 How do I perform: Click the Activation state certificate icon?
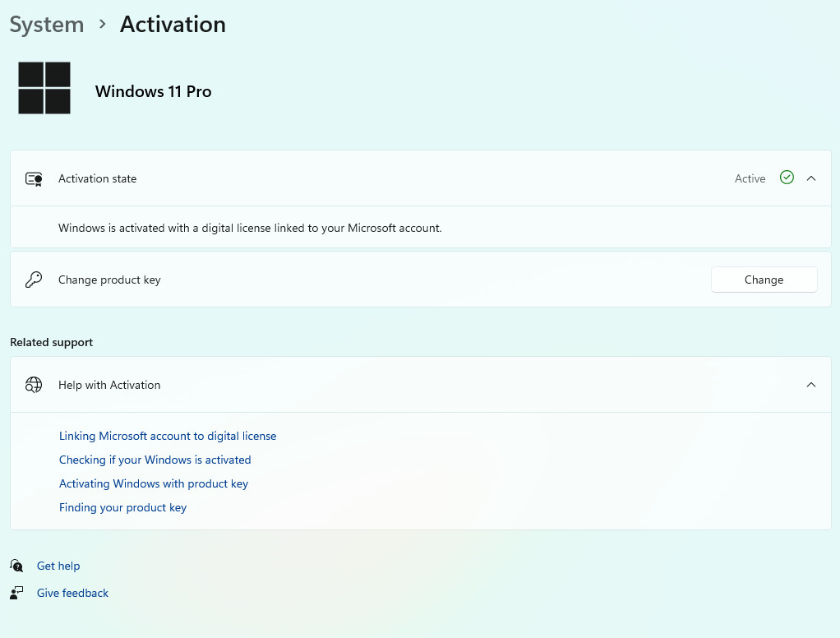coord(34,179)
